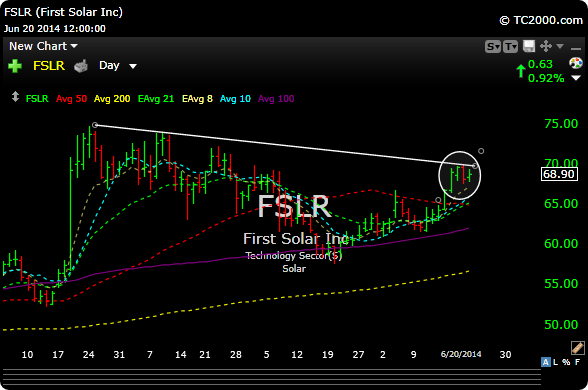
Task: Expand the white arrow below the palette
Action: 576,78
